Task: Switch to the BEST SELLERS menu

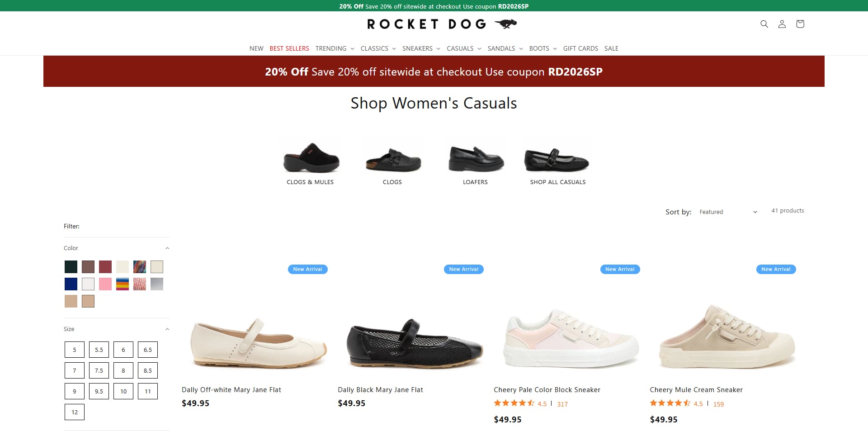Action: tap(289, 48)
